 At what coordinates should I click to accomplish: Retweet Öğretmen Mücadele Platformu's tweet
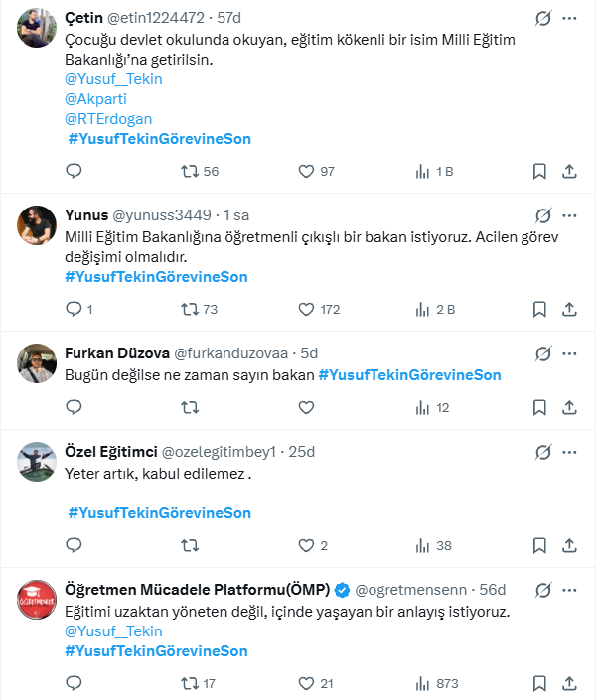pyautogui.click(x=189, y=683)
